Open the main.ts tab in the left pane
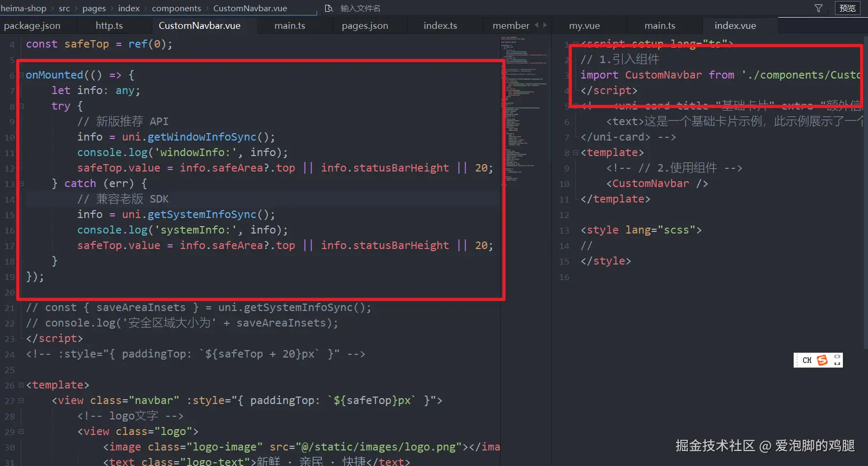Viewport: 868px width, 466px height. click(289, 26)
